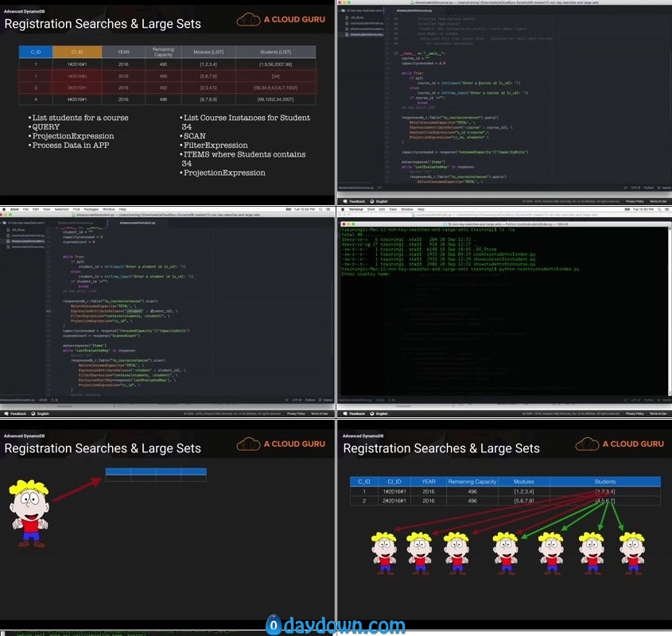
Task: Click the Terminal window vertical scrollbar
Action: tap(670, 311)
